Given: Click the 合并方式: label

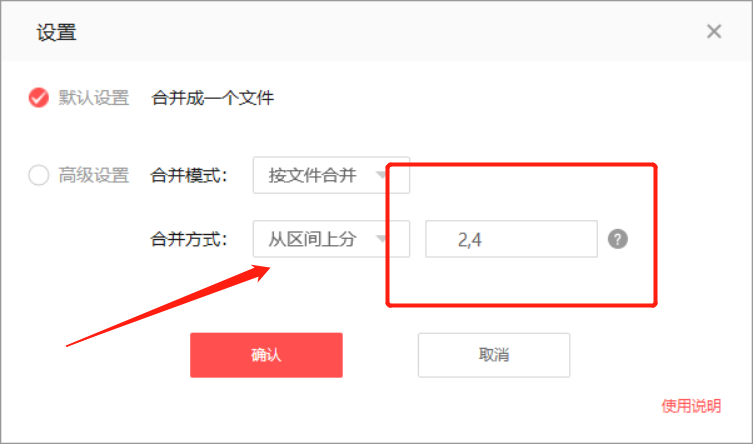Looking at the screenshot, I should click(x=188, y=239).
